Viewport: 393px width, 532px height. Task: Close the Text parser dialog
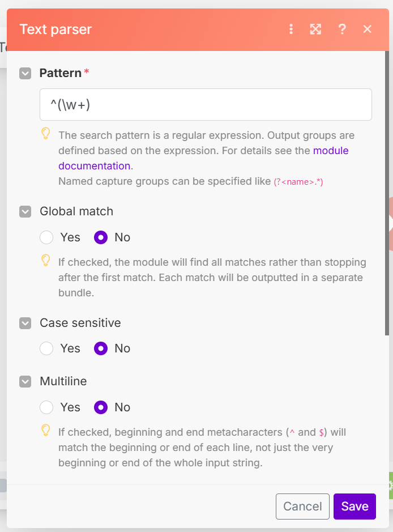click(x=368, y=29)
